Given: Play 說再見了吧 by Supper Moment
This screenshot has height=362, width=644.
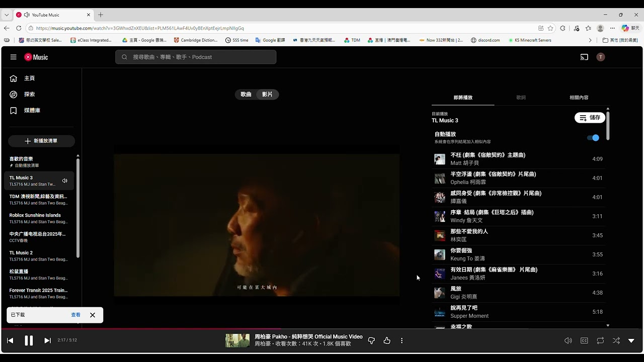Looking at the screenshot, I should coord(518,312).
